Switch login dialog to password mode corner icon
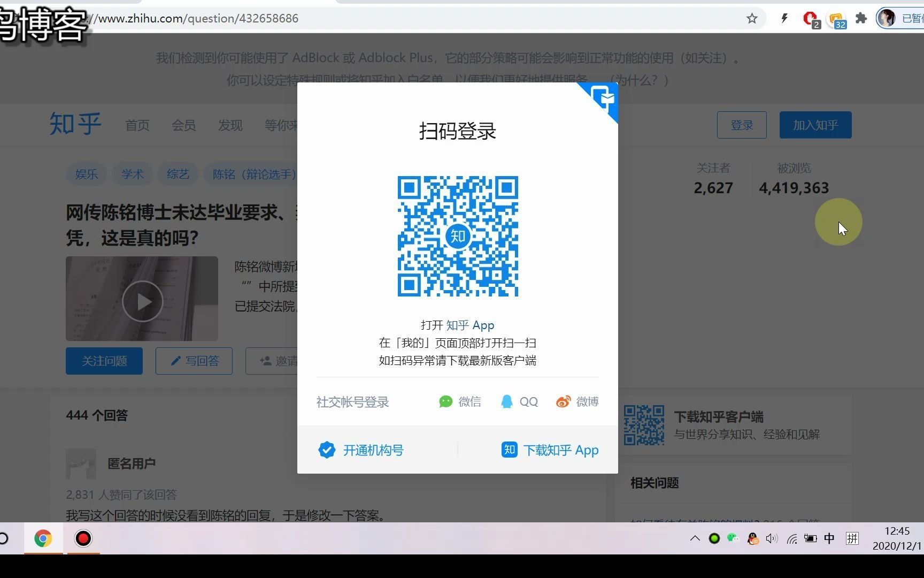 [x=604, y=98]
